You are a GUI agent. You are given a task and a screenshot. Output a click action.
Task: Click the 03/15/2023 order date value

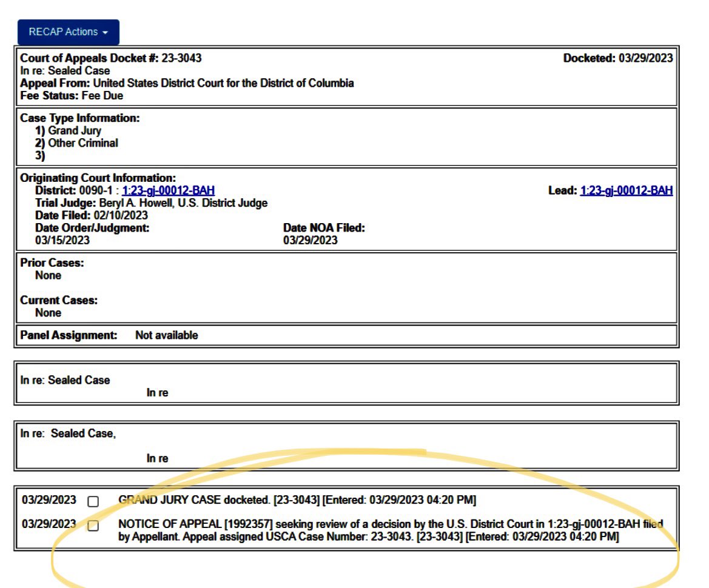coord(62,240)
